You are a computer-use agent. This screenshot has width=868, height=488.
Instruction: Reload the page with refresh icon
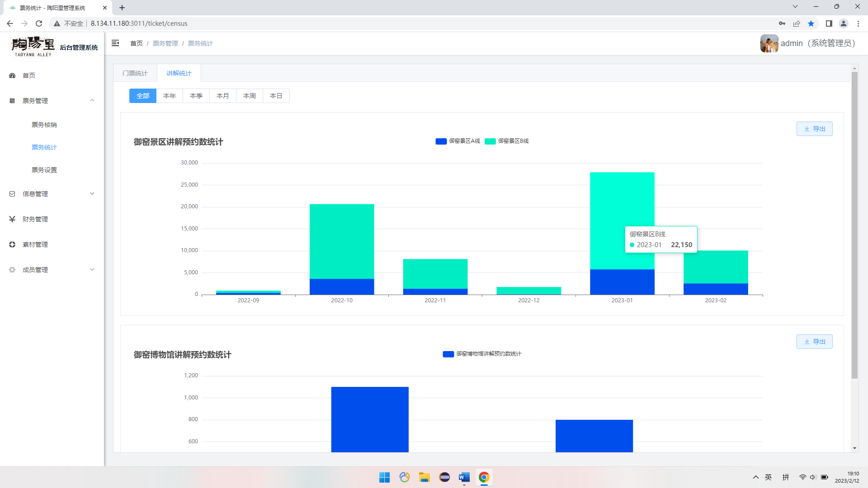click(39, 23)
